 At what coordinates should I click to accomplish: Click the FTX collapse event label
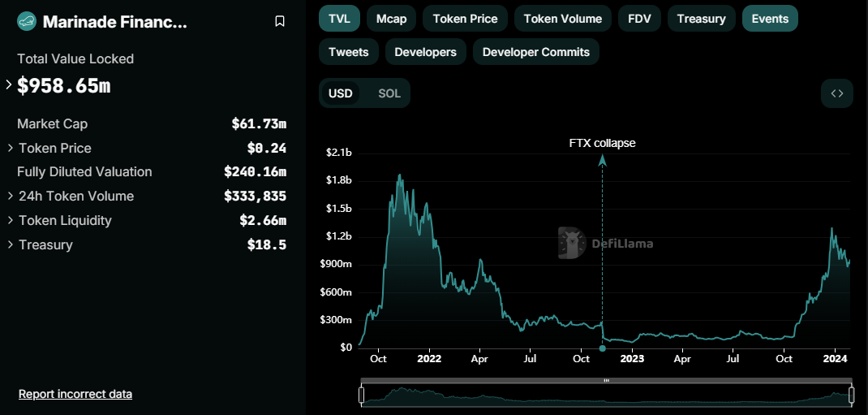click(602, 143)
